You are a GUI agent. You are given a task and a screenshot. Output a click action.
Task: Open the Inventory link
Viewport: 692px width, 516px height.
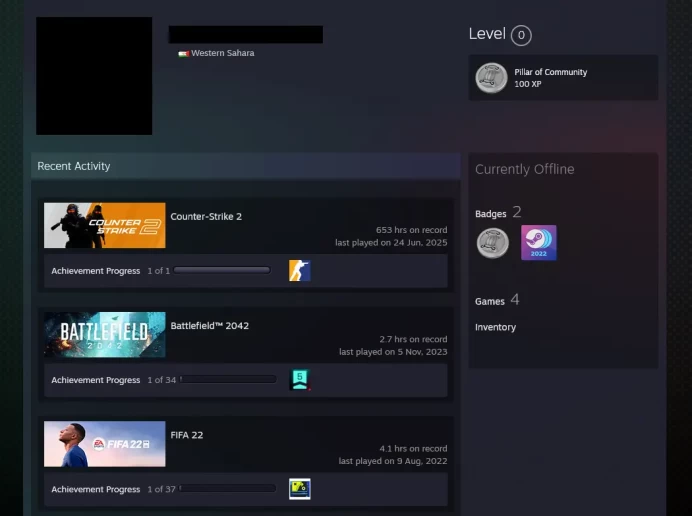495,327
